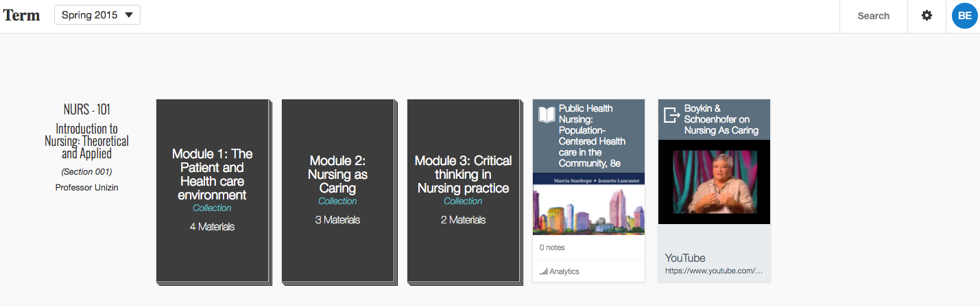
Task: Click the settings gear icon
Action: (x=927, y=15)
